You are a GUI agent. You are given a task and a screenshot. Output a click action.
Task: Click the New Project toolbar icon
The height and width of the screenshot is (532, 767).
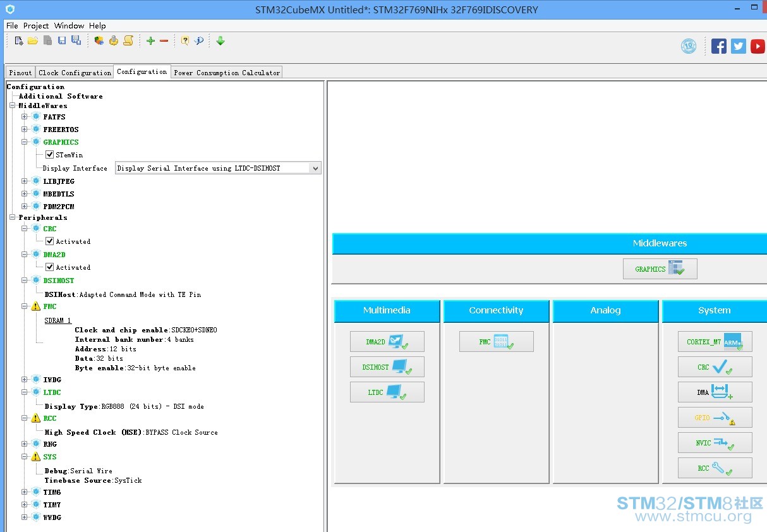click(x=19, y=41)
